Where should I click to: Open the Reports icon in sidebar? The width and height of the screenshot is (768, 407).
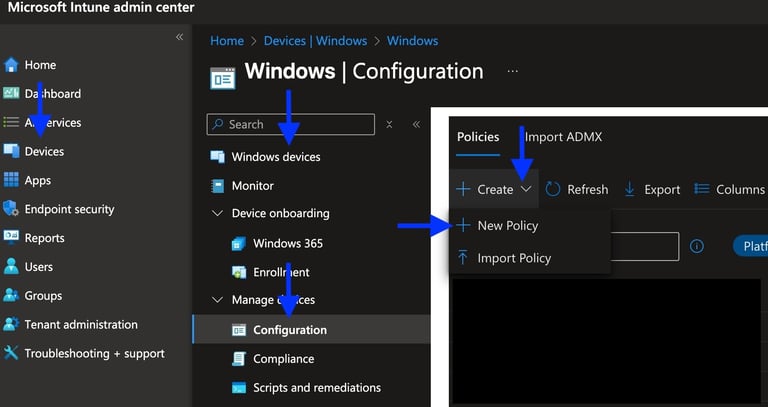click(11, 238)
